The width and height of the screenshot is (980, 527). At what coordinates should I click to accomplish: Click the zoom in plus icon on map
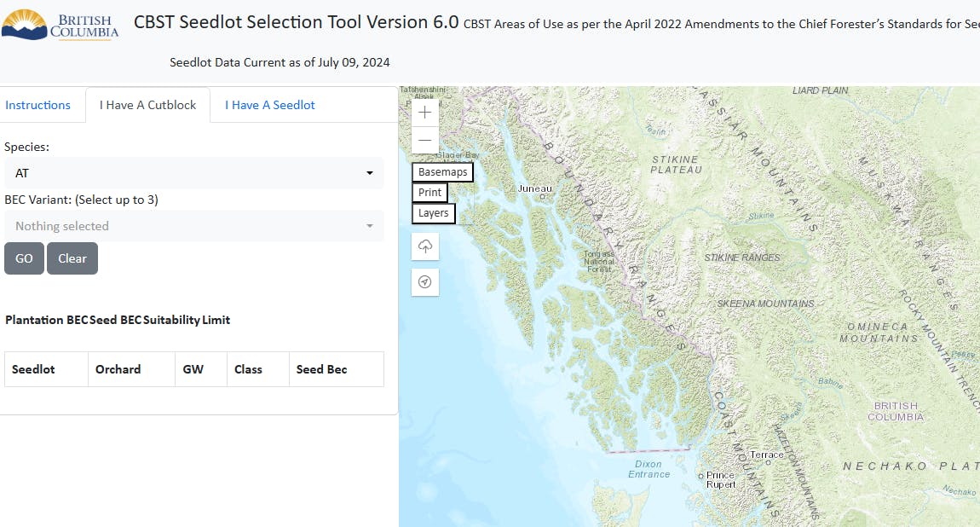424,112
